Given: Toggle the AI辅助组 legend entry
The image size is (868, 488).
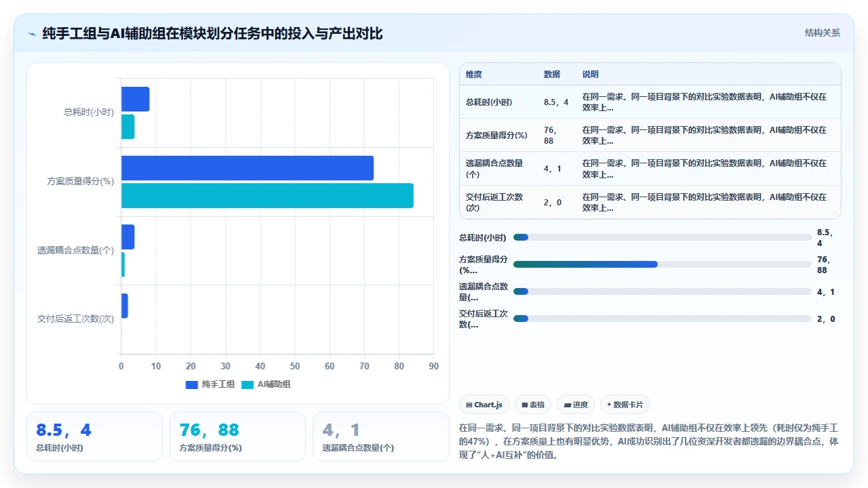Looking at the screenshot, I should tap(266, 384).
